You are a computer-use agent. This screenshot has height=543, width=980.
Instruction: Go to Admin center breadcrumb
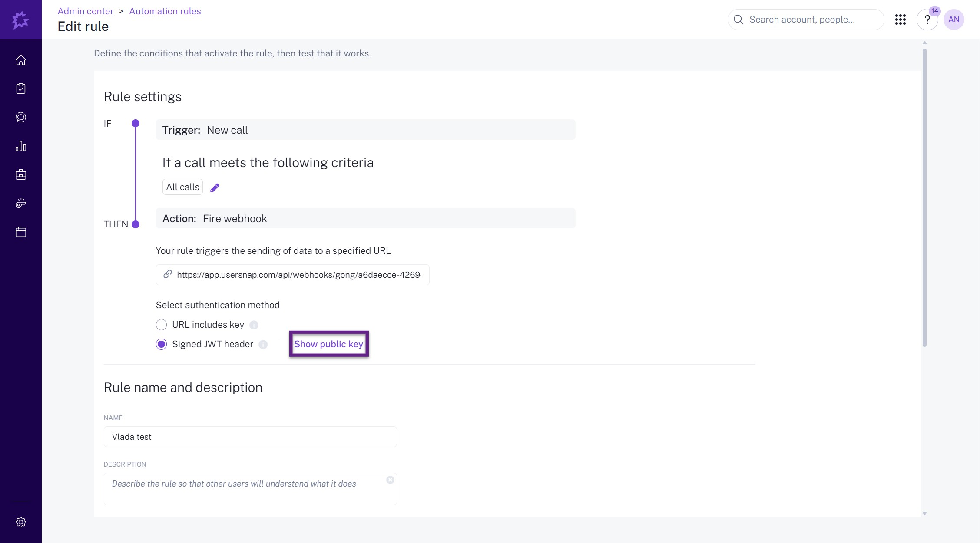(85, 11)
